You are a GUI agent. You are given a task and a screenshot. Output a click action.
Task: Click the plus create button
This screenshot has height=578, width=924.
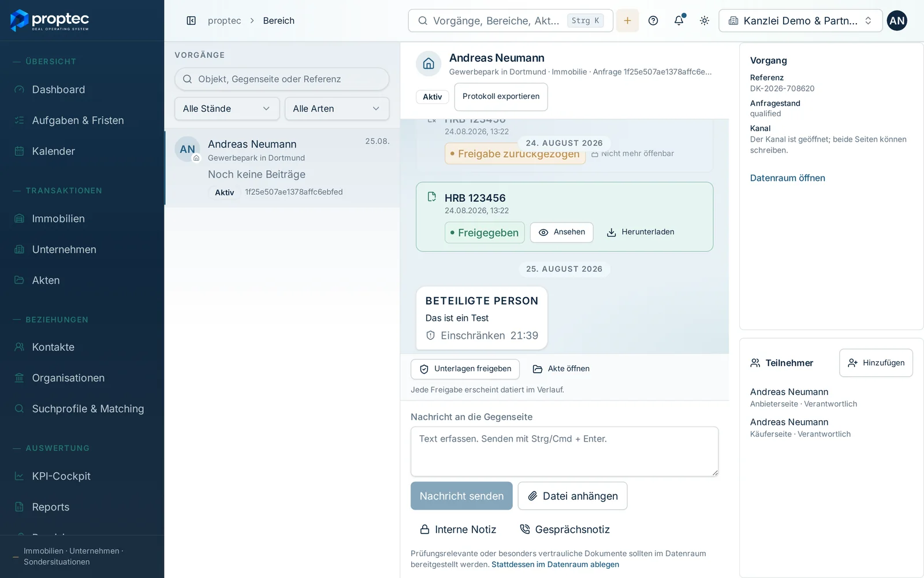(x=627, y=21)
